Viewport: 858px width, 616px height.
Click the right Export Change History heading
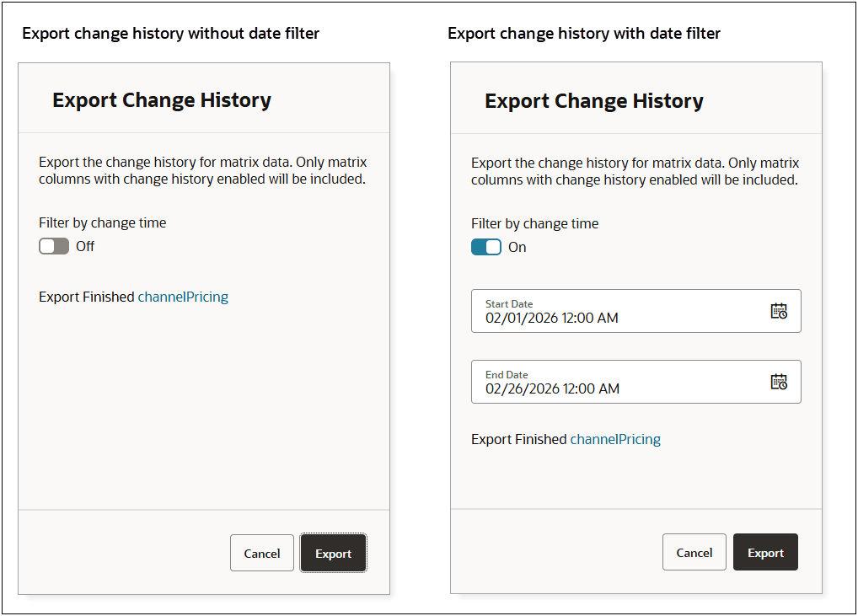click(593, 100)
